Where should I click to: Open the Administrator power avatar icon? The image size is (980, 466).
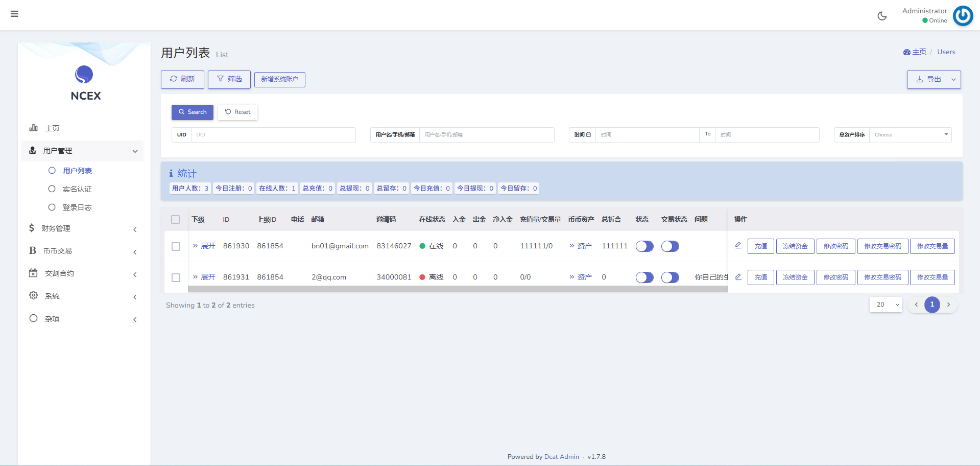click(963, 16)
